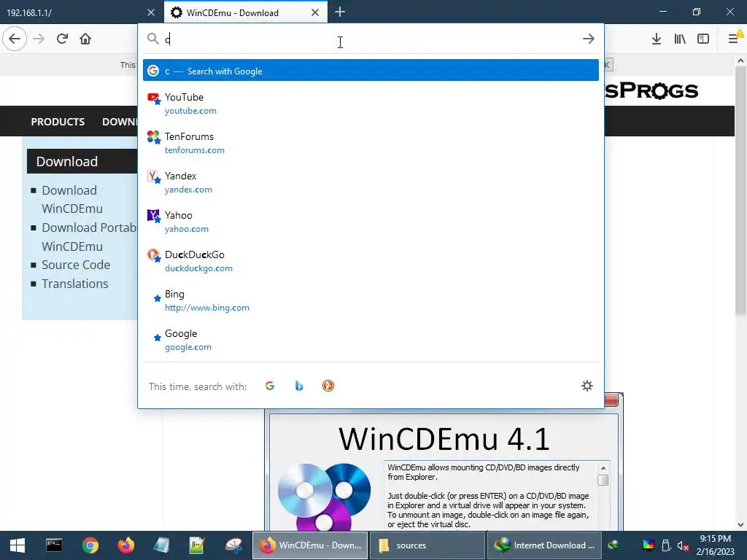Open the Firefox downloads panel
This screenshot has height=560, width=747.
657,39
